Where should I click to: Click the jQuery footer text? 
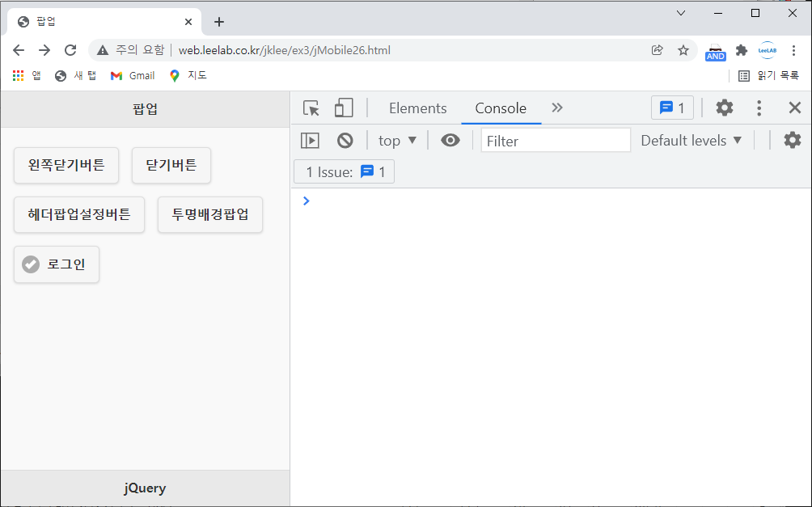pos(145,488)
